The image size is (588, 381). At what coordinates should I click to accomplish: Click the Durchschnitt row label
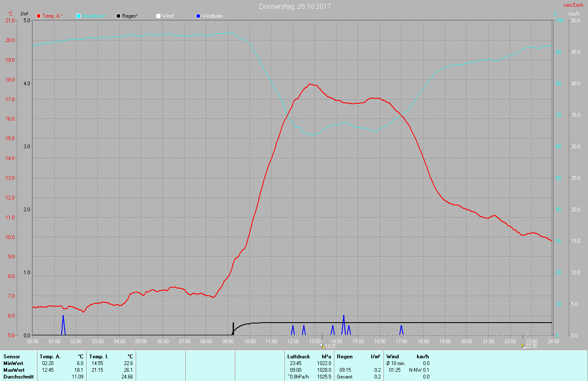(18, 377)
